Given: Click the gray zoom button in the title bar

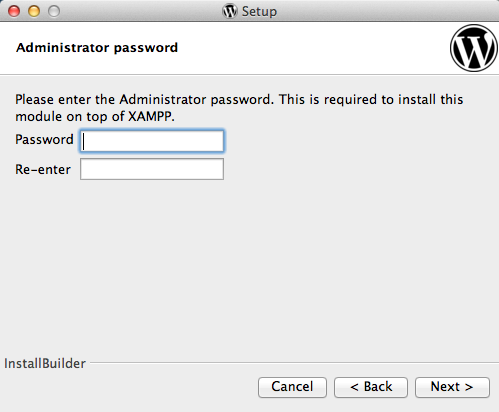Looking at the screenshot, I should point(54,11).
